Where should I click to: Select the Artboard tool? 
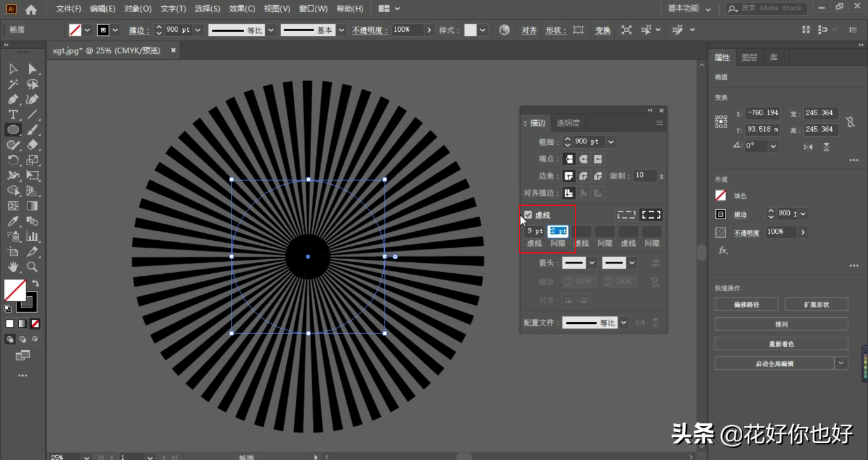tap(13, 252)
